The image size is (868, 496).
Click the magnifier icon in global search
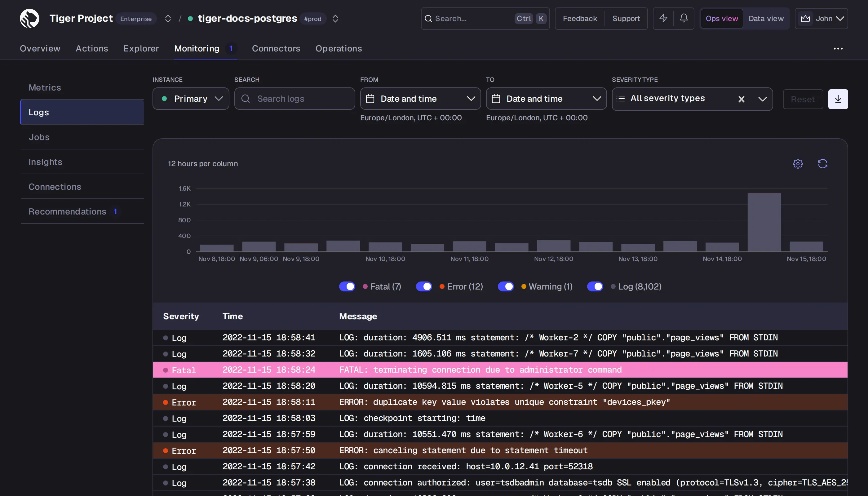coord(428,19)
